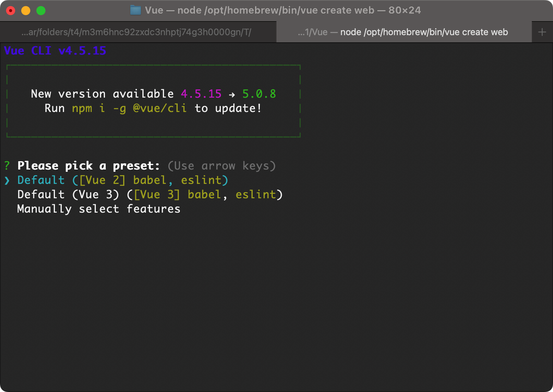The width and height of the screenshot is (553, 392).
Task: Click the "(Use arrow keys)" hint text
Action: point(222,166)
